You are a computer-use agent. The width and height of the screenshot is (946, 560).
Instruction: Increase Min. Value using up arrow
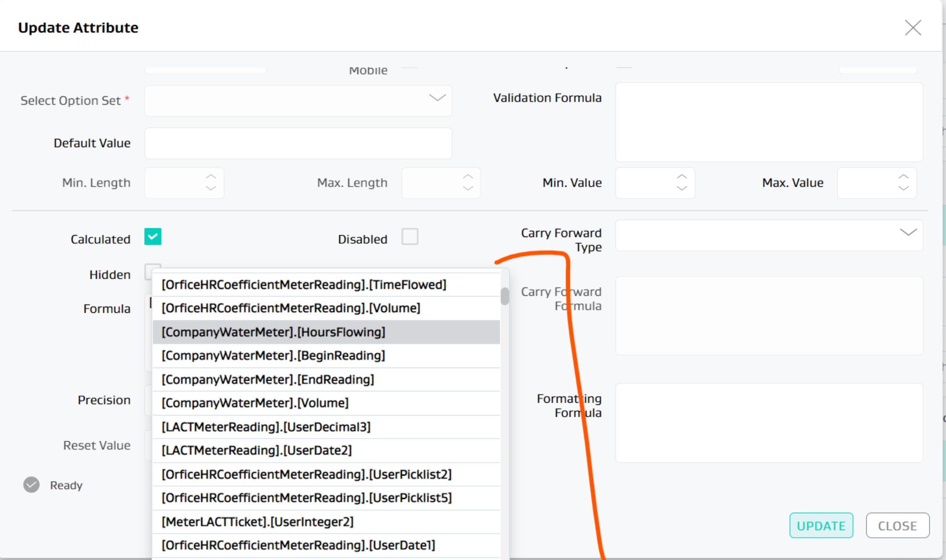point(682,177)
